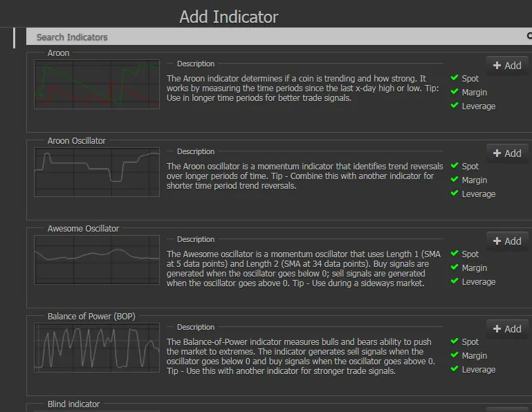Click Aroon Oscillator's Leverage checkmark
532x412 pixels.
(x=455, y=194)
